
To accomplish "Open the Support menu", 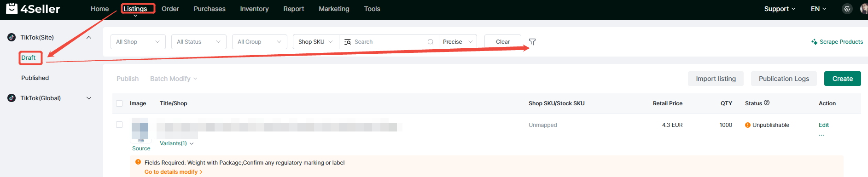I will pos(780,9).
